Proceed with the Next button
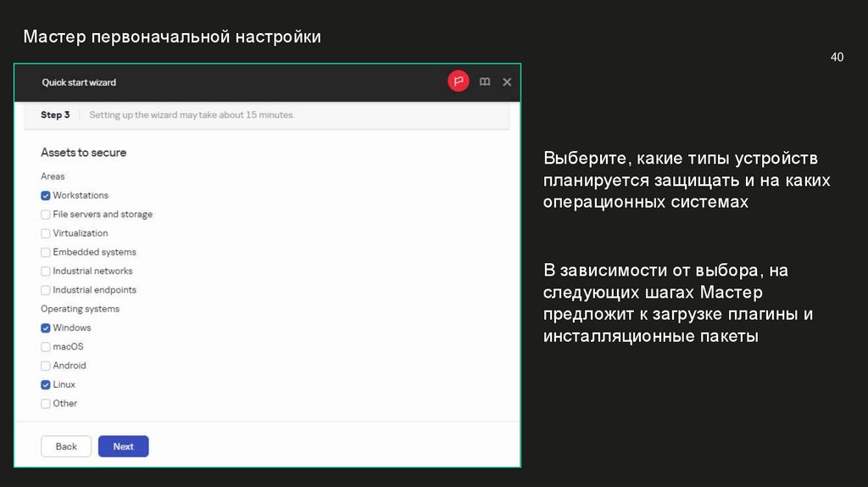Viewport: 868px width, 487px height. point(124,446)
